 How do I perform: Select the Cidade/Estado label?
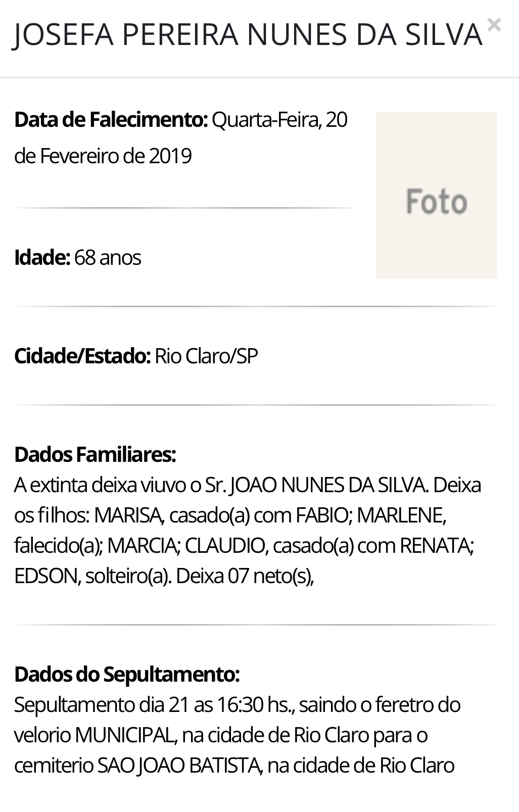pos(82,356)
